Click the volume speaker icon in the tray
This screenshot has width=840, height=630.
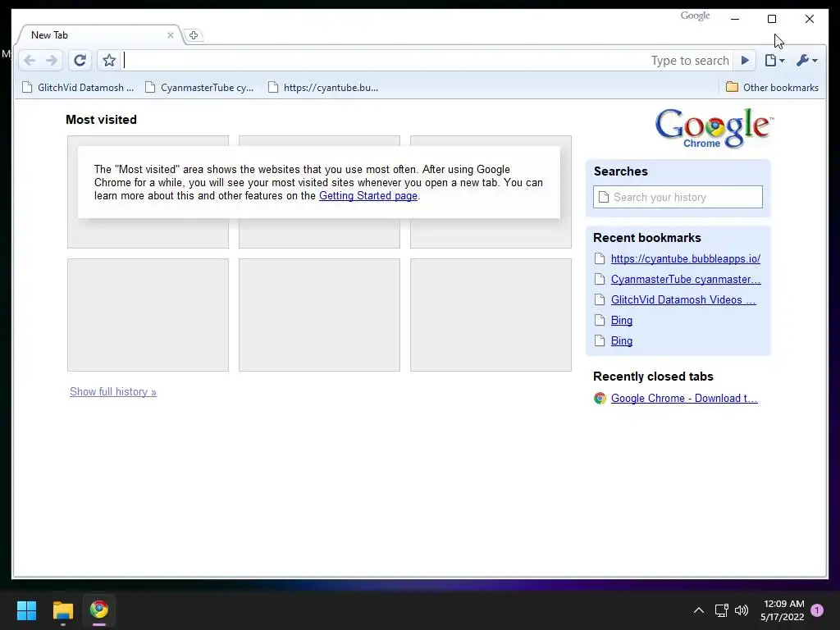click(742, 610)
